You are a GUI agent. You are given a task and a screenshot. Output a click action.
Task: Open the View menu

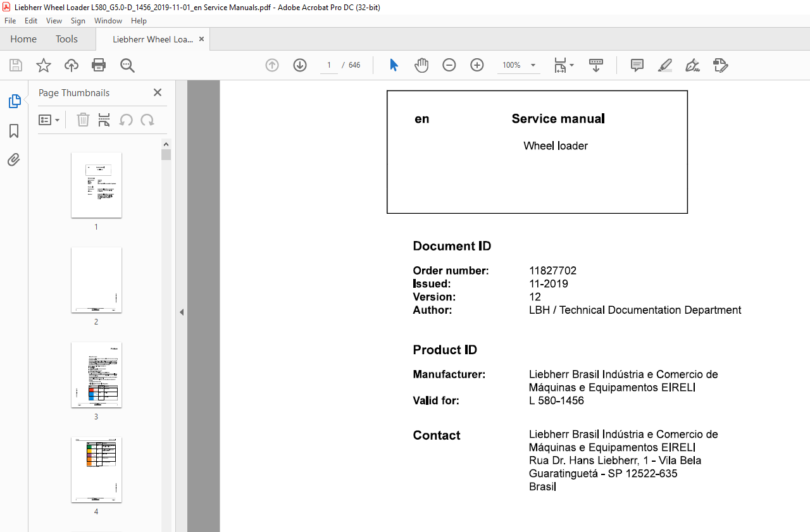point(54,21)
